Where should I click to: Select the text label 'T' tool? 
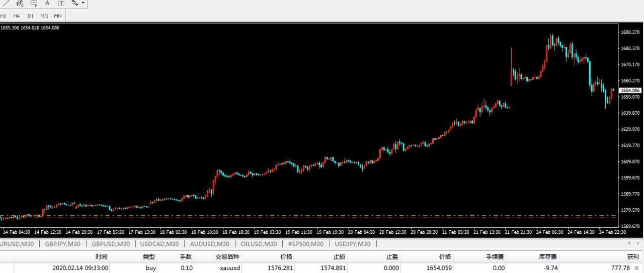coord(61,3)
